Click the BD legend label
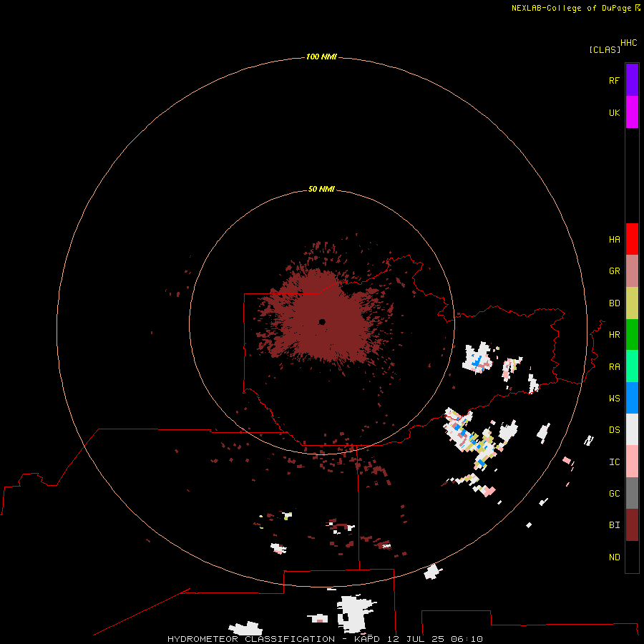The height and width of the screenshot is (644, 644). 614,303
